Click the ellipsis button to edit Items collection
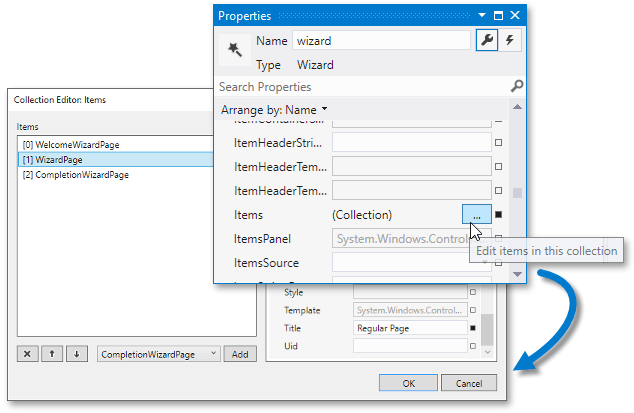This screenshot has height=413, width=634. (x=477, y=214)
